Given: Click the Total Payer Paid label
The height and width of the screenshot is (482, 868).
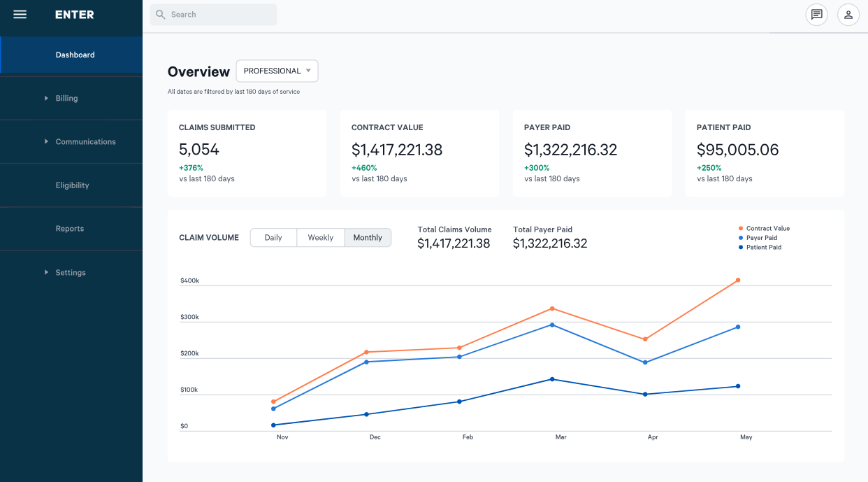Looking at the screenshot, I should click(x=543, y=229).
